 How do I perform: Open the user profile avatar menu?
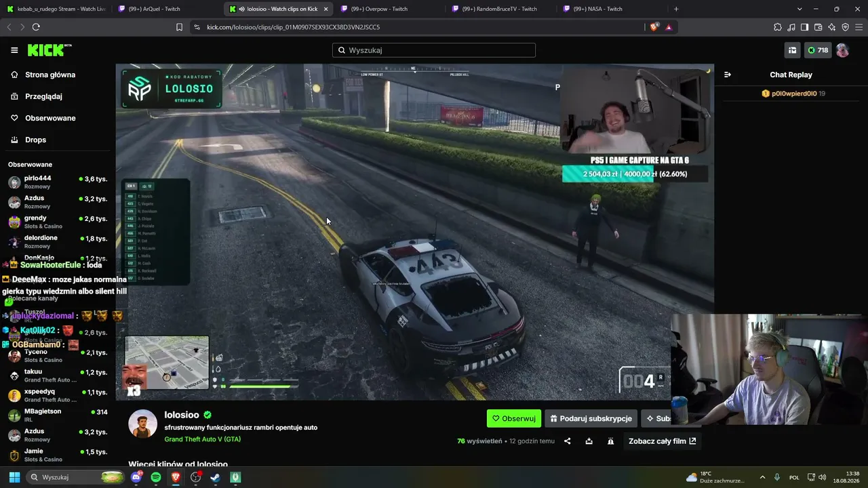point(842,50)
